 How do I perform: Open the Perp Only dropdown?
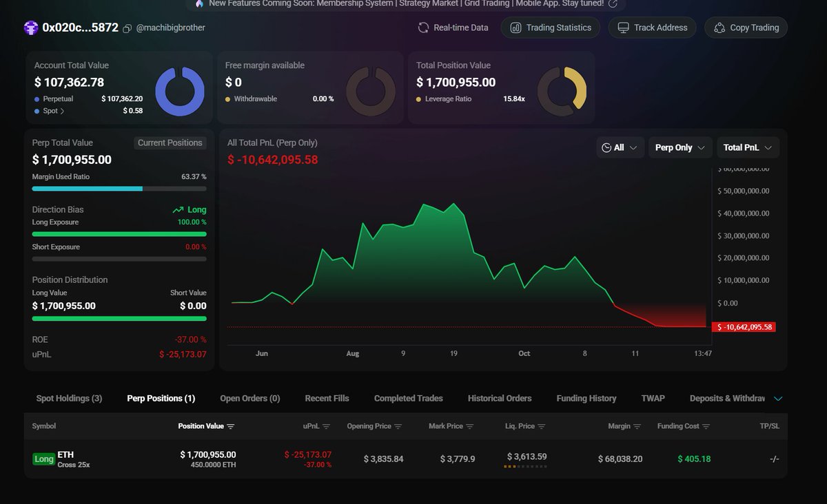click(x=680, y=147)
